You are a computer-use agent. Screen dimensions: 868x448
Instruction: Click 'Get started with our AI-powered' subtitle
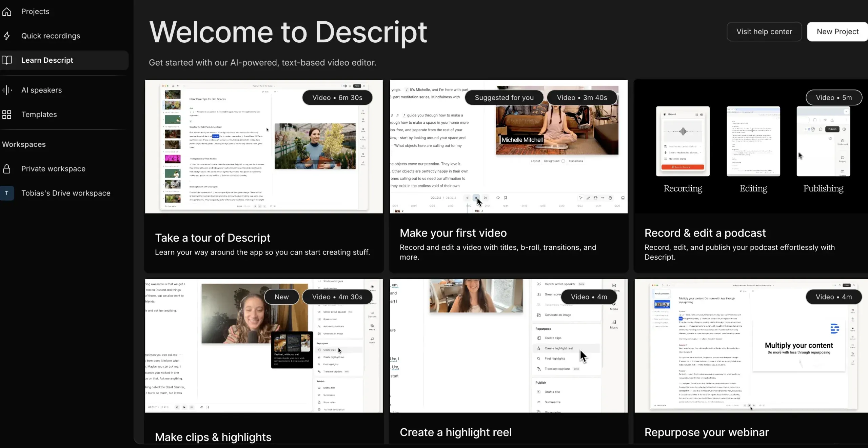[262, 63]
